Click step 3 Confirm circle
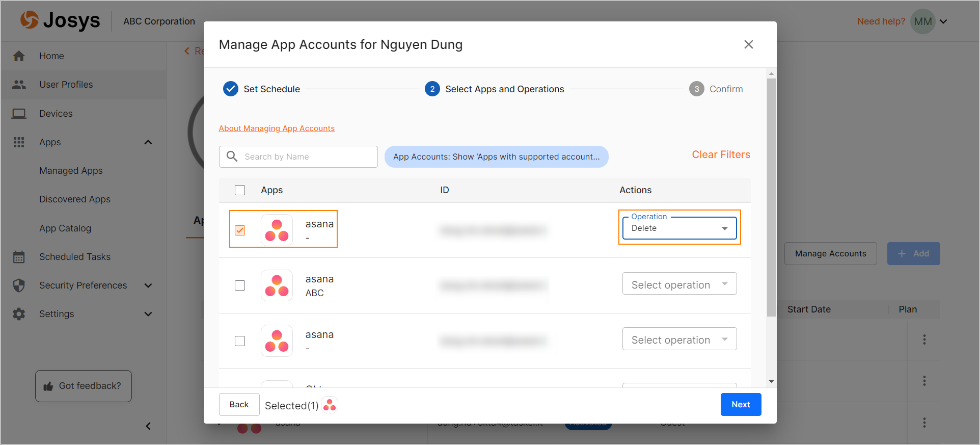The width and height of the screenshot is (980, 445). (x=697, y=89)
